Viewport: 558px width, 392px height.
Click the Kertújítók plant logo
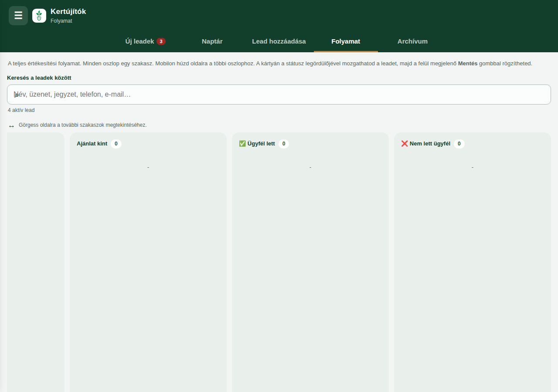point(39,16)
